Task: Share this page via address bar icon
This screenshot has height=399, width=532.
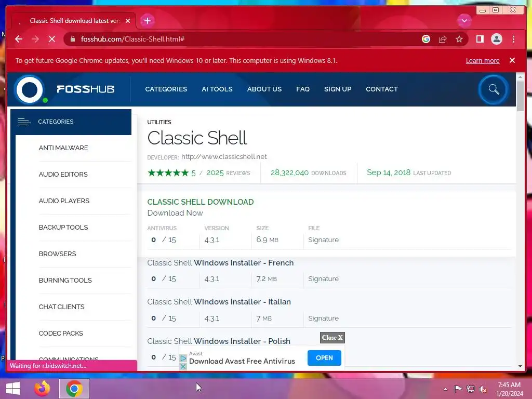Action: tap(443, 39)
